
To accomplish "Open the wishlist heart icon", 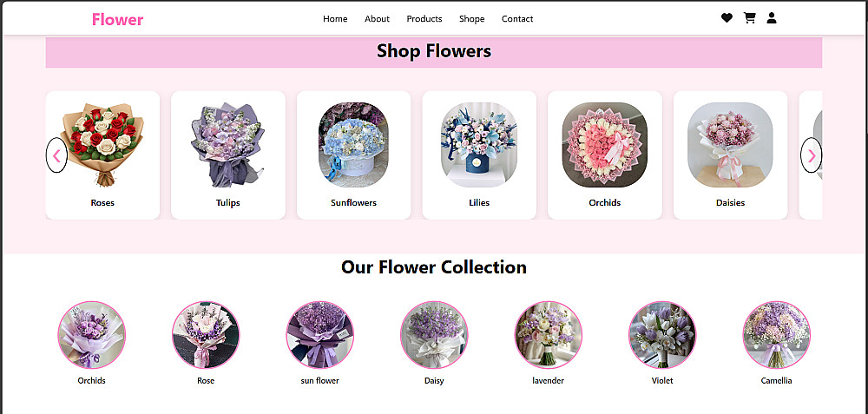I will point(727,18).
